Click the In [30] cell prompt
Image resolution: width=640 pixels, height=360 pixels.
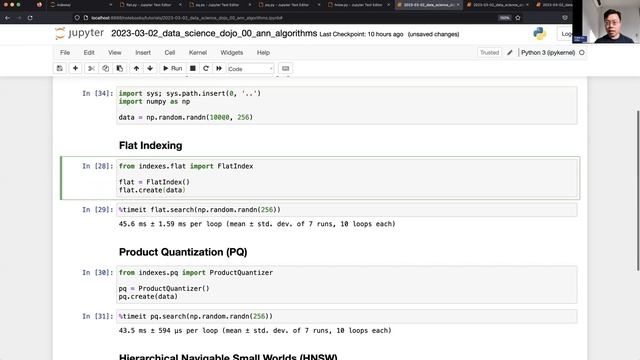98,273
